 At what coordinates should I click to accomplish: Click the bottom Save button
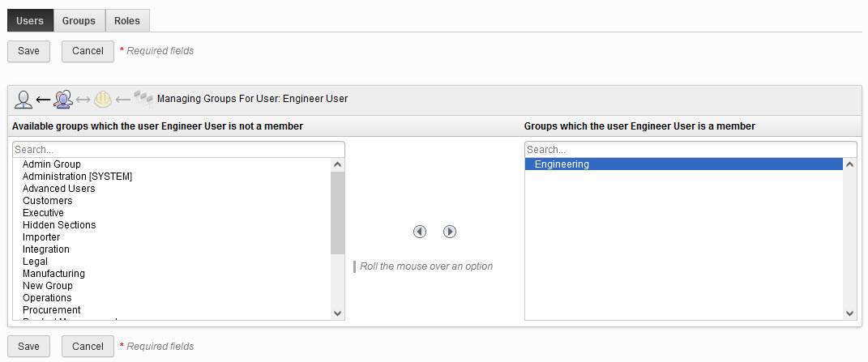tap(29, 347)
